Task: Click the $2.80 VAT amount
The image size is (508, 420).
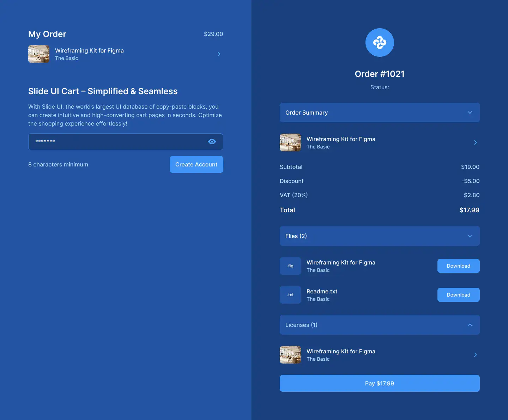Action: 472,195
